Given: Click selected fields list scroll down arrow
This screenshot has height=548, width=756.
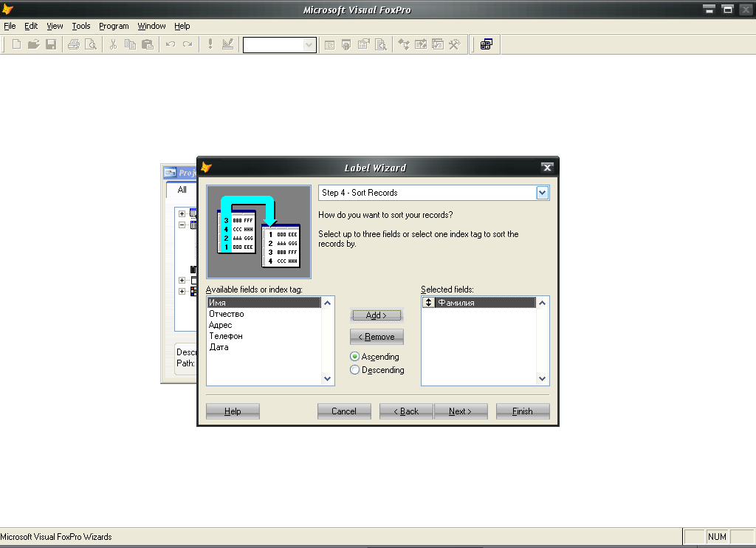Looking at the screenshot, I should pyautogui.click(x=542, y=379).
